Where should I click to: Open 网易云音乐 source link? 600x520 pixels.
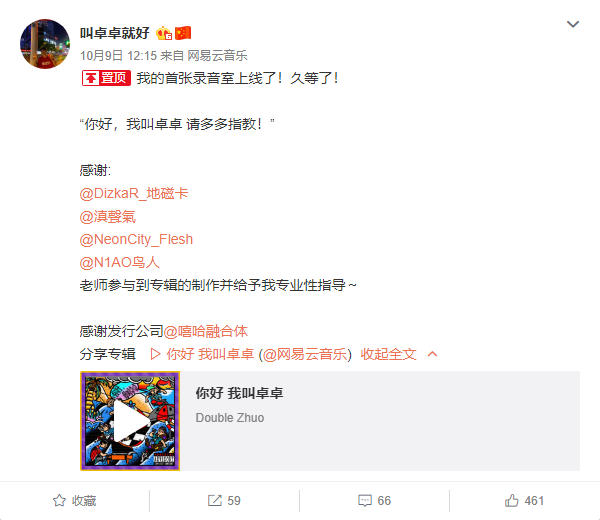(217, 56)
